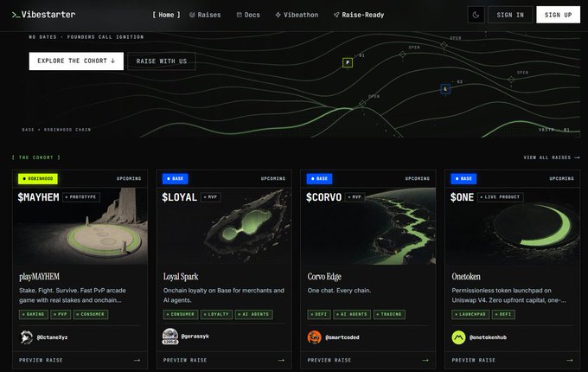Select the GAMING tag
Viewport: 588px width, 372px height.
pos(34,314)
